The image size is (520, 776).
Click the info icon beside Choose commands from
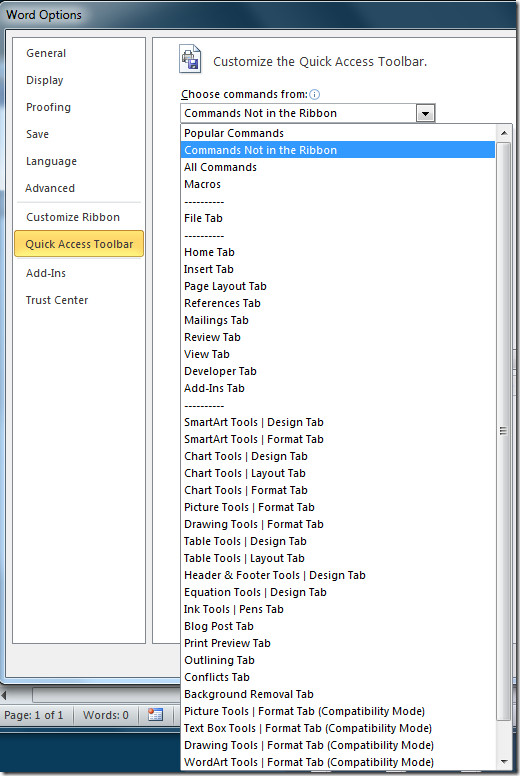click(314, 95)
